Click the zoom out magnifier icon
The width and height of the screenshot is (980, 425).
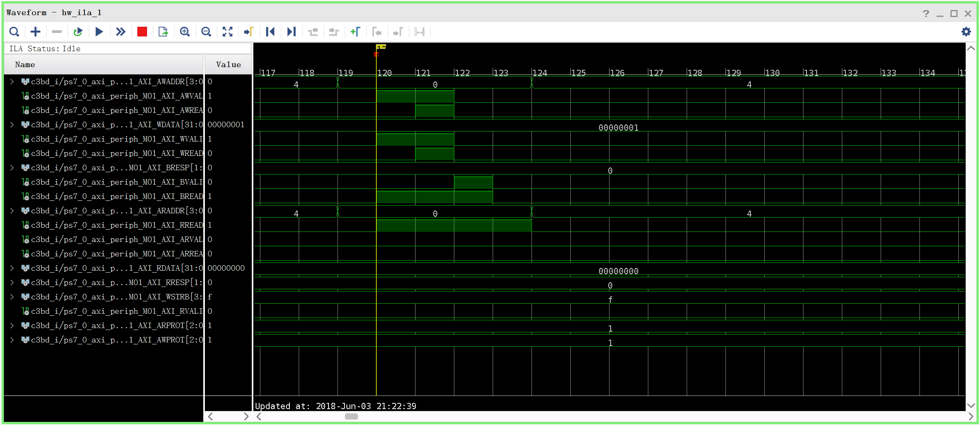point(206,32)
